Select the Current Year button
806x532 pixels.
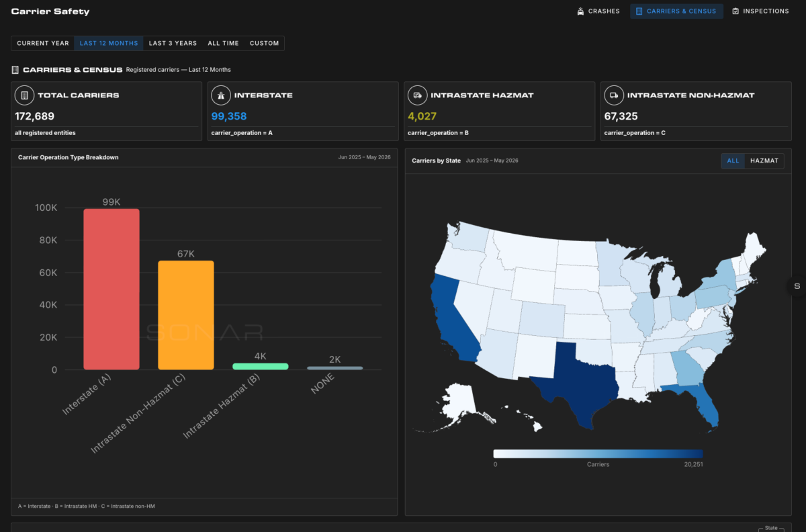(x=43, y=43)
